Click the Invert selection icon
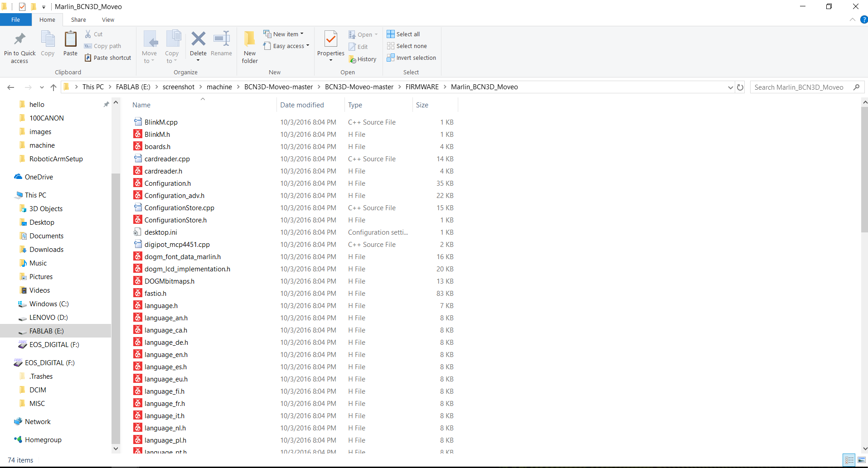 (391, 58)
